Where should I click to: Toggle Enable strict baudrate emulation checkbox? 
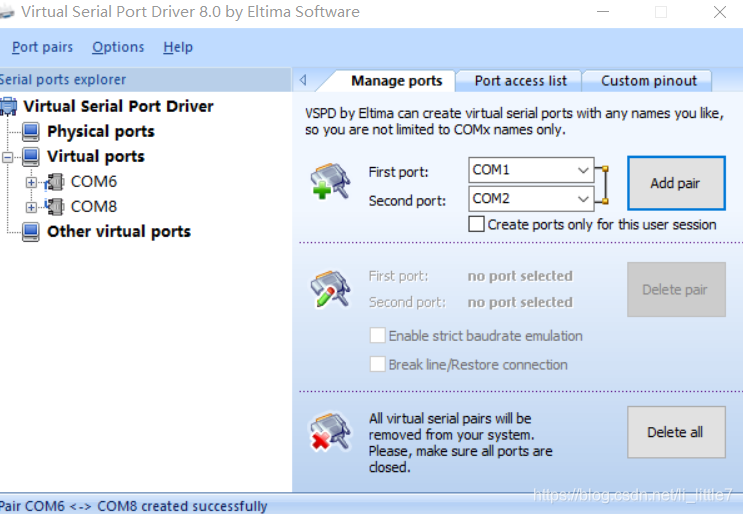[x=377, y=335]
